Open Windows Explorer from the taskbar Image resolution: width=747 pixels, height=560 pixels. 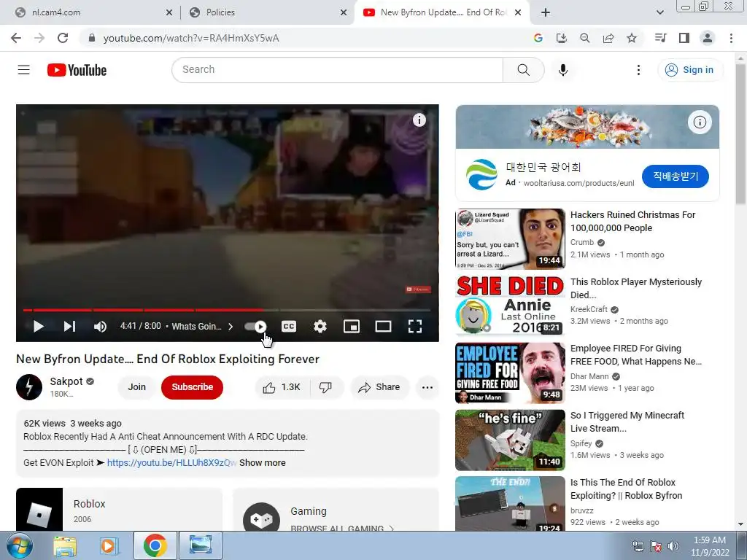click(x=65, y=546)
